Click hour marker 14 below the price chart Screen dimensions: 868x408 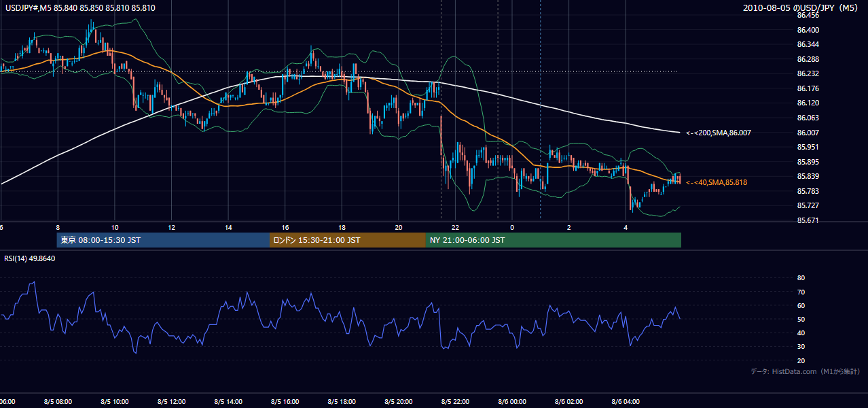(x=228, y=227)
